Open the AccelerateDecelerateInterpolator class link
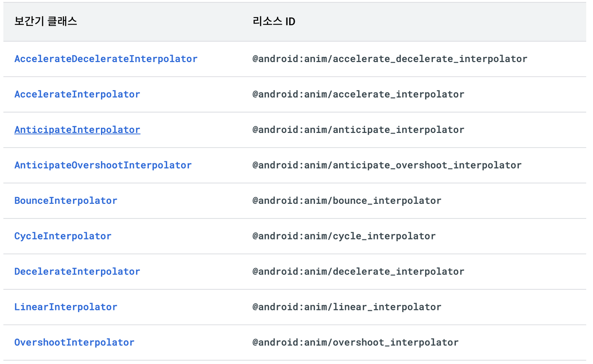This screenshot has width=593, height=364. point(106,59)
